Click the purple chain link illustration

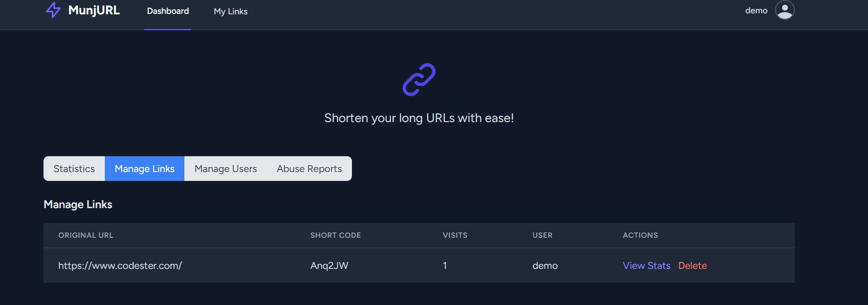click(x=419, y=79)
